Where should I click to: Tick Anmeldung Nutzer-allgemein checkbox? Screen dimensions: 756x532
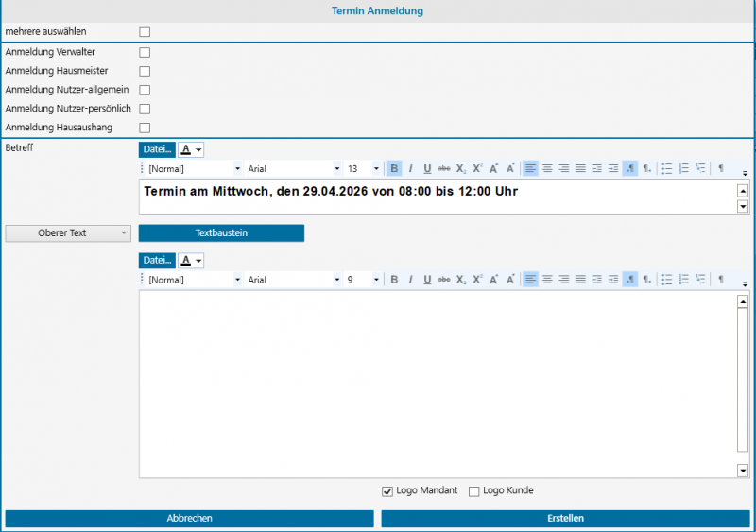coord(145,90)
